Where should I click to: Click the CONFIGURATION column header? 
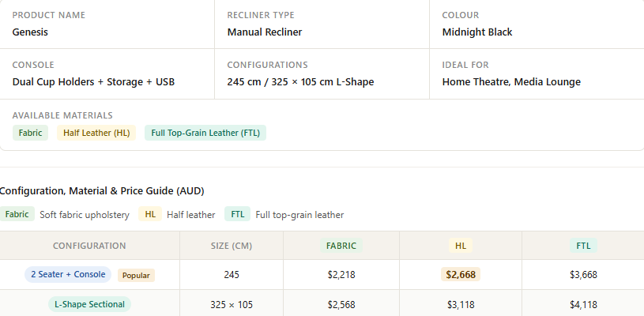point(89,246)
